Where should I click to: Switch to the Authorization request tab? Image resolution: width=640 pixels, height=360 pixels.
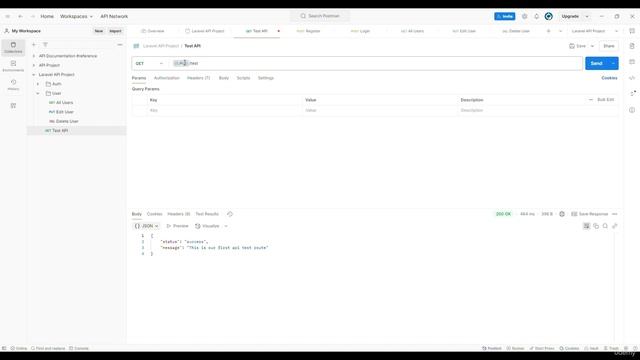(x=167, y=78)
